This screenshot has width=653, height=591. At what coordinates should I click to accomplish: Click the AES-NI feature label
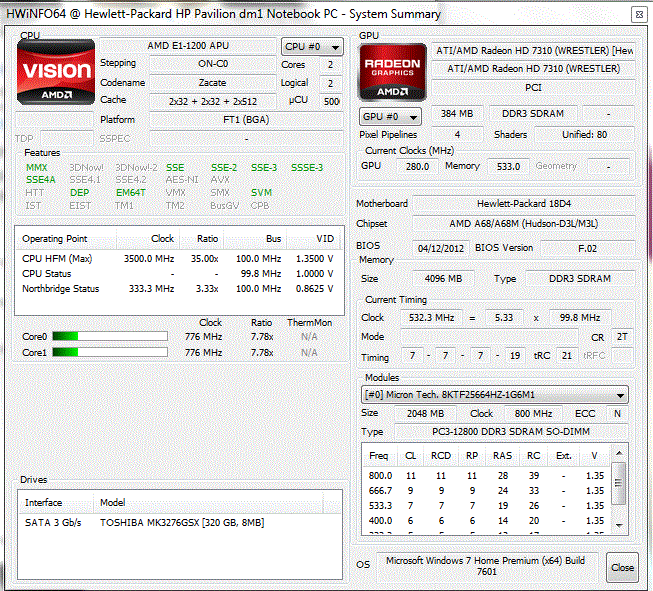[x=182, y=180]
